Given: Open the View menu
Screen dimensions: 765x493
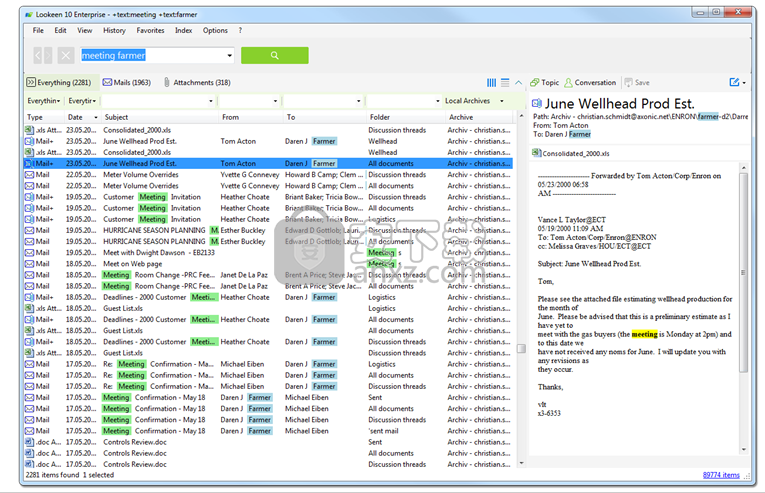Looking at the screenshot, I should point(84,30).
